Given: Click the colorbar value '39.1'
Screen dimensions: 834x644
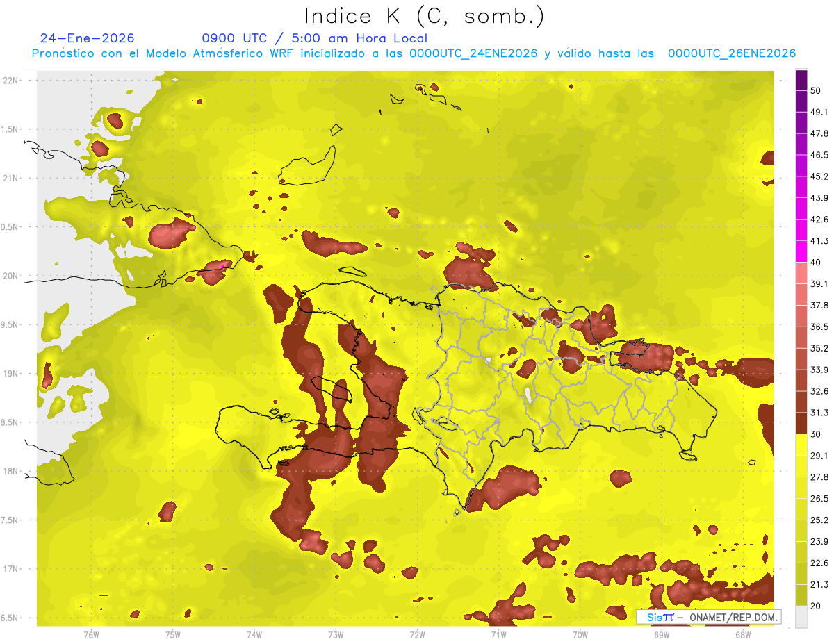Looking at the screenshot, I should [819, 283].
